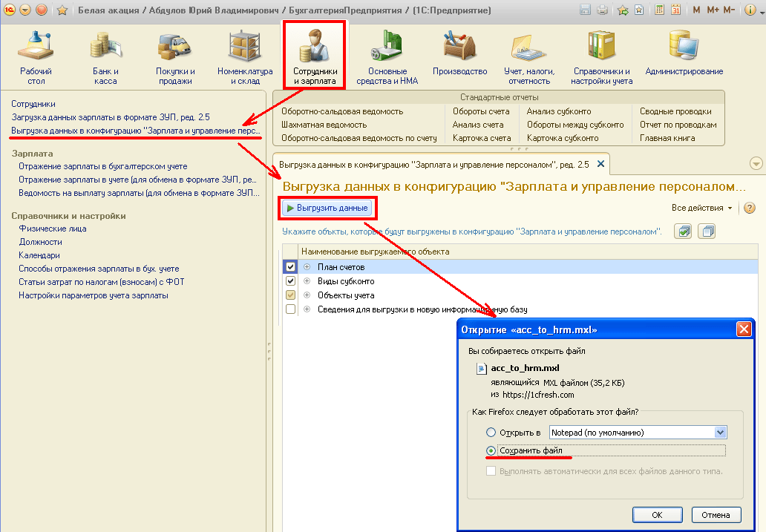Viewport: 766px width, 532px height.
Task: Click the star icon with green arrow
Action: click(x=623, y=10)
